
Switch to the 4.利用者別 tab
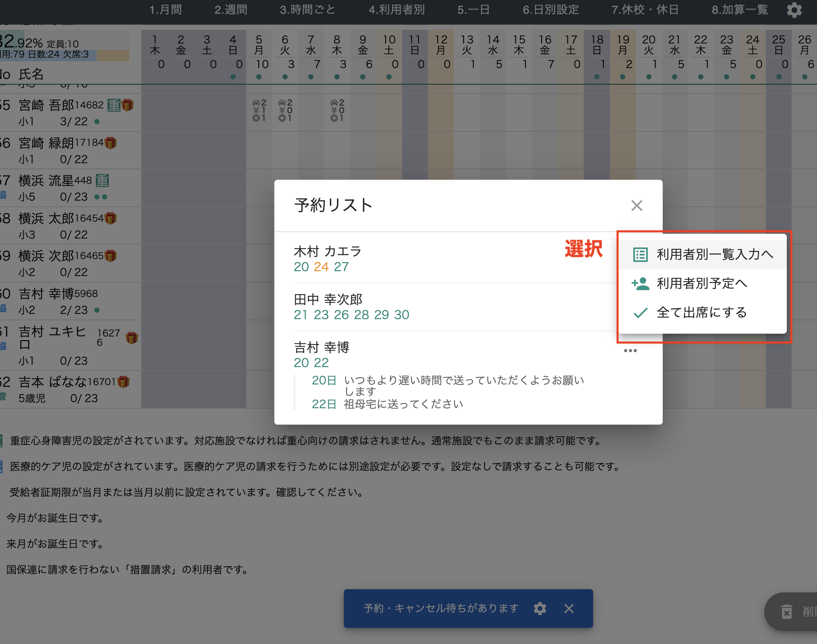pyautogui.click(x=396, y=10)
